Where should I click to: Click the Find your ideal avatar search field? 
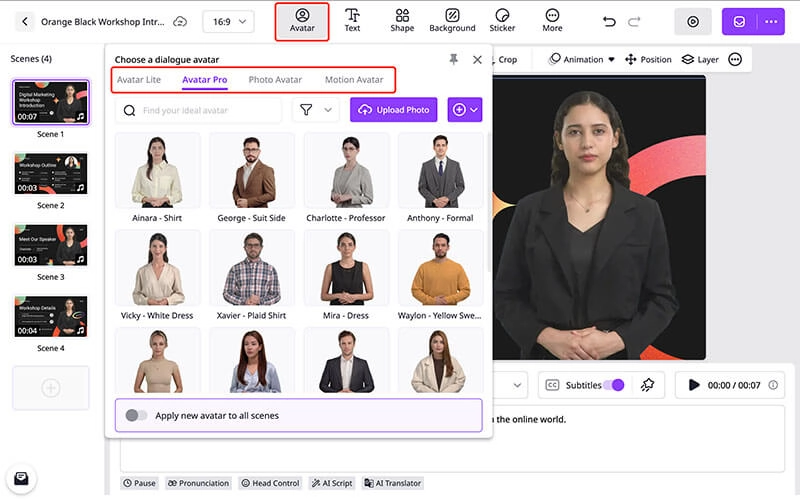[198, 110]
